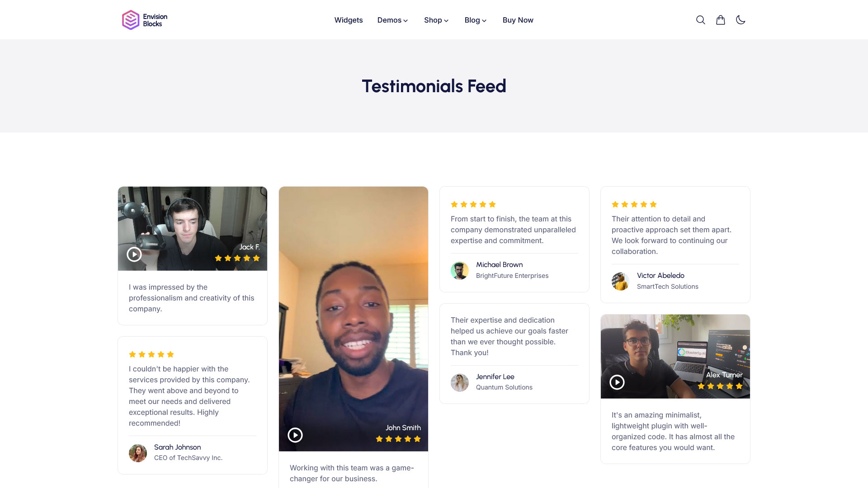The width and height of the screenshot is (868, 488).
Task: Click the star rating on Alex Turner video
Action: [x=720, y=385]
